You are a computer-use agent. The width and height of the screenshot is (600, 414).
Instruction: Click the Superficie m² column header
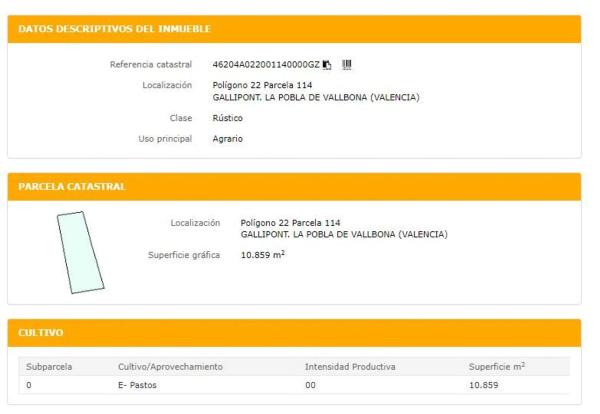tap(496, 367)
